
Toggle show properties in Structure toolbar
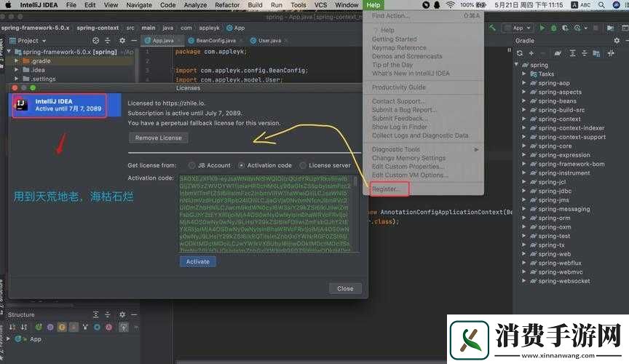click(x=50, y=327)
